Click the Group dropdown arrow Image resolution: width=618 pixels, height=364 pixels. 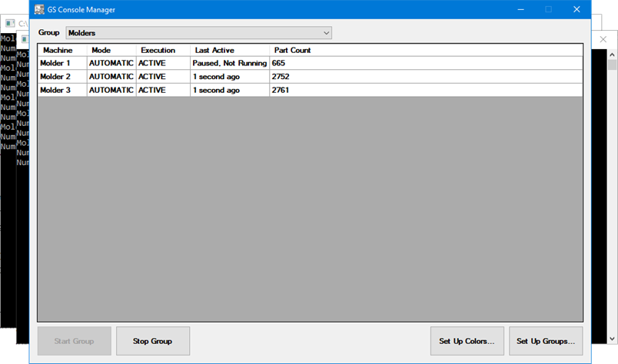coord(326,33)
